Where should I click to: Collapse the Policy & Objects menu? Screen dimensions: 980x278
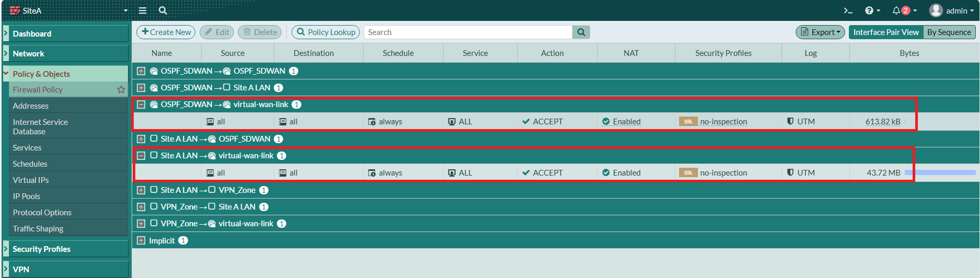pos(65,74)
